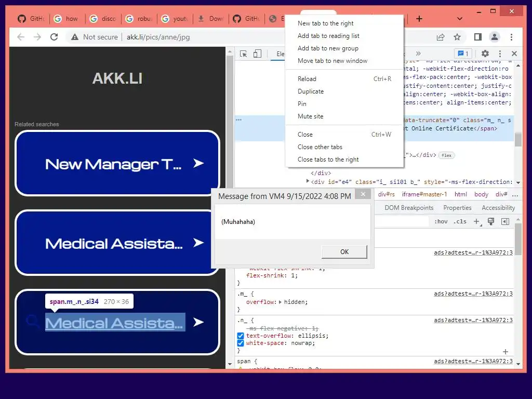Screen dimensions: 532x399
Task: Click OK in the message dialog
Action: [344, 252]
